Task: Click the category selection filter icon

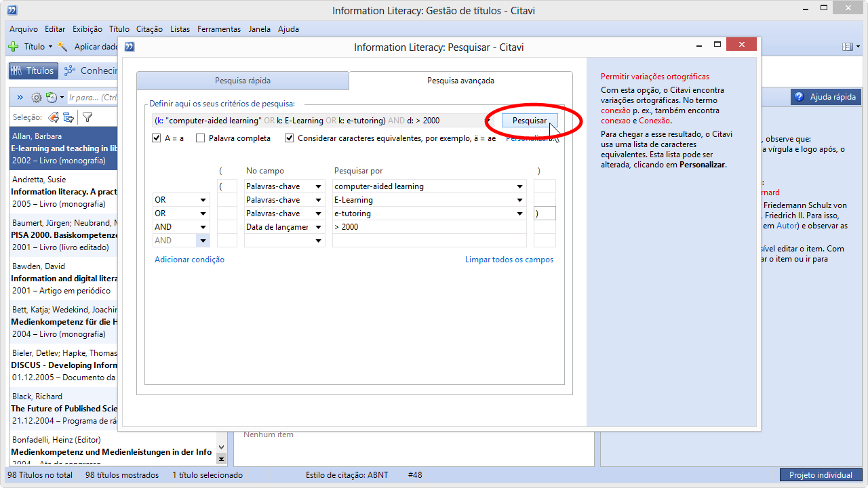Action: [68, 117]
